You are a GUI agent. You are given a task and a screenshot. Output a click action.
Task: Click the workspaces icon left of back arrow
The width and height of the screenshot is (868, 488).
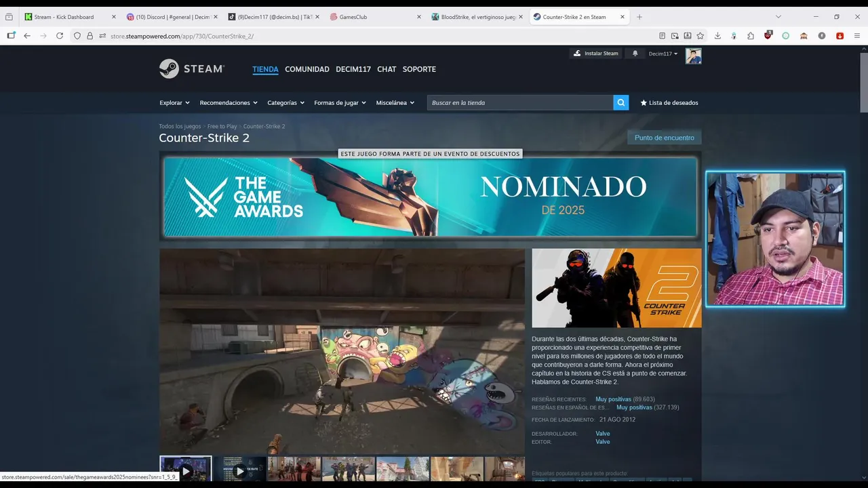click(11, 35)
